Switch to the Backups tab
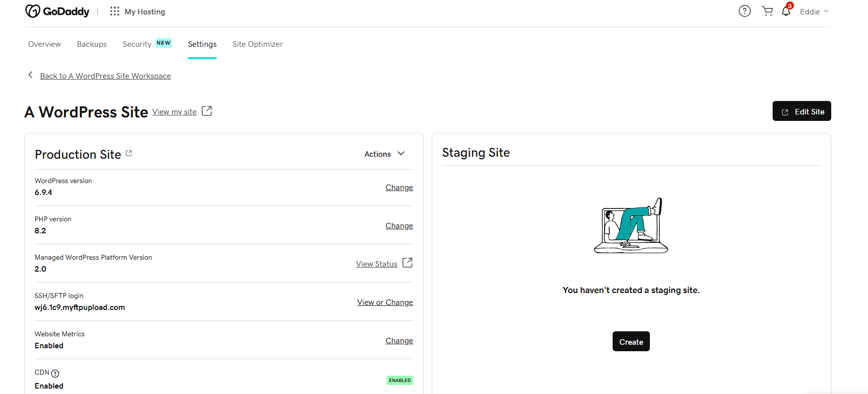 [x=92, y=44]
